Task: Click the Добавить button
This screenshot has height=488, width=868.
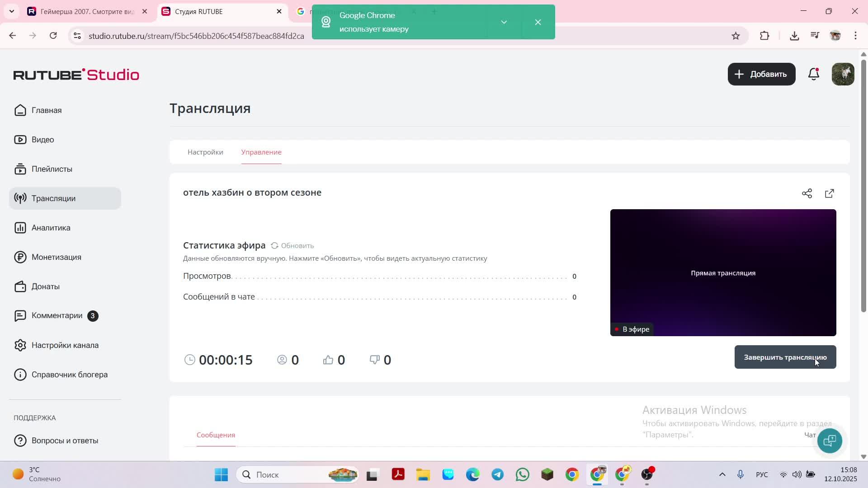Action: coord(761,74)
